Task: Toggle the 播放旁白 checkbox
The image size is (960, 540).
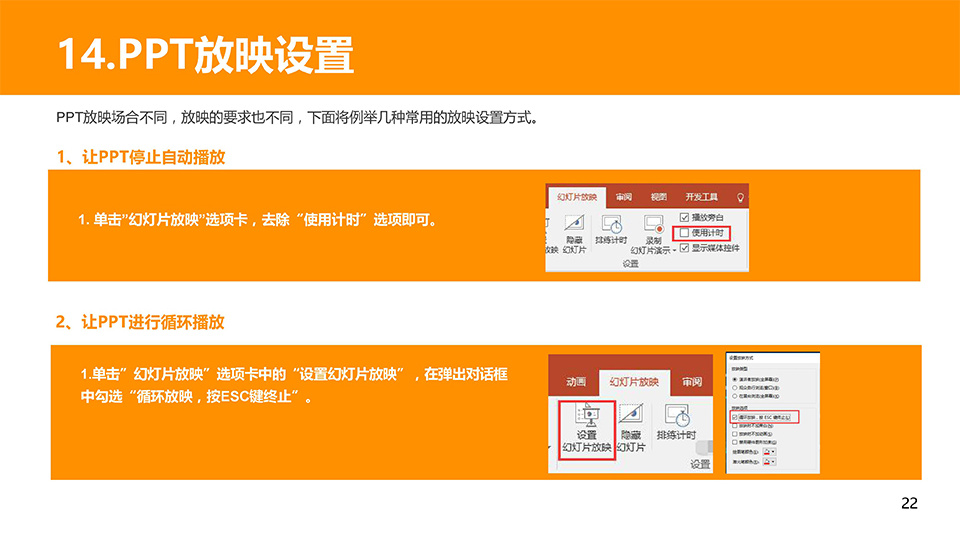Action: tap(685, 217)
